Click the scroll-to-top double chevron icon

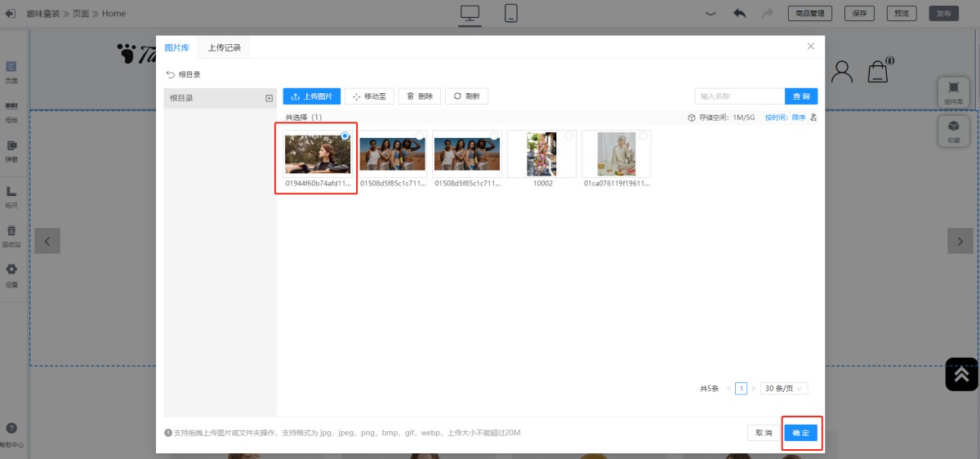[962, 374]
